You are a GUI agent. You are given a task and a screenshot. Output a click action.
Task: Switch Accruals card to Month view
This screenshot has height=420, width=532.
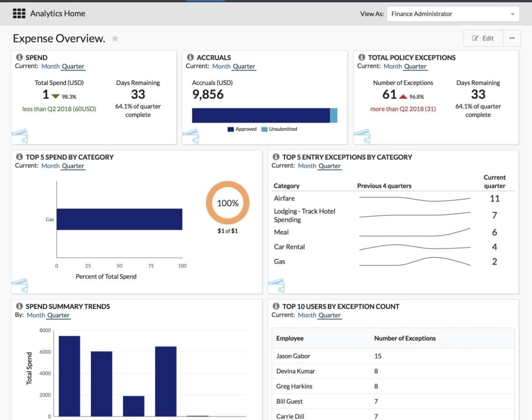click(221, 66)
